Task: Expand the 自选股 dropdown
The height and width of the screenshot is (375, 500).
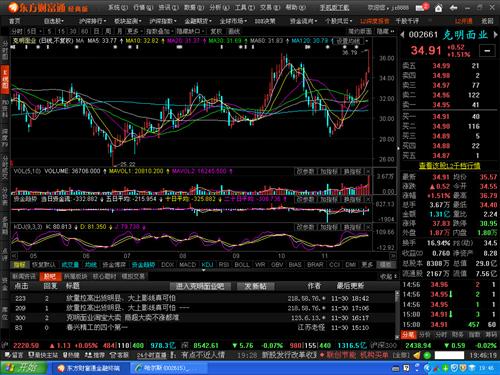Action: point(54,21)
